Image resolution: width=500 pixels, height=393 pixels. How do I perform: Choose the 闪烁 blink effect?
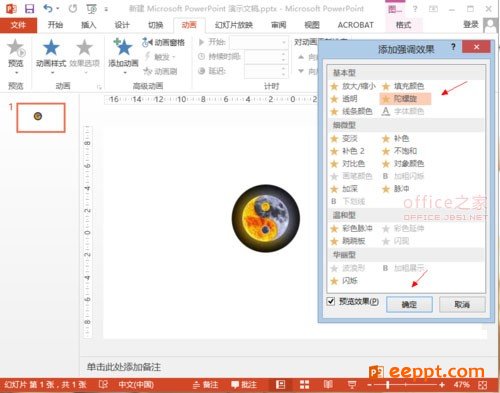(x=344, y=281)
